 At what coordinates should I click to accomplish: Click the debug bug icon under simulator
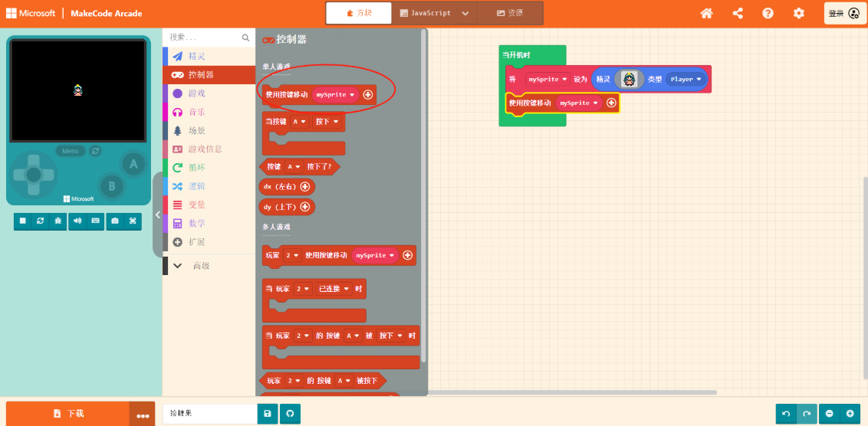click(58, 221)
